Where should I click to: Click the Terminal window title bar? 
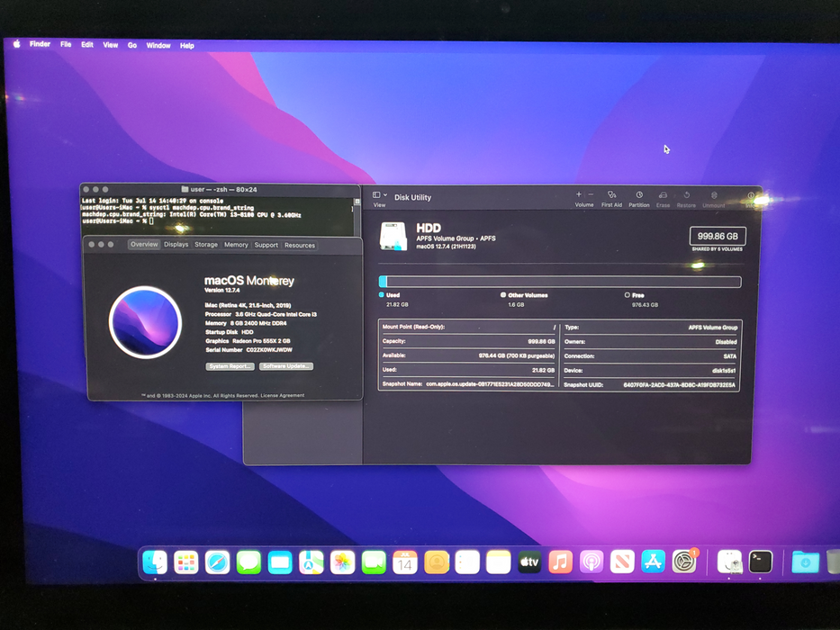pyautogui.click(x=220, y=190)
